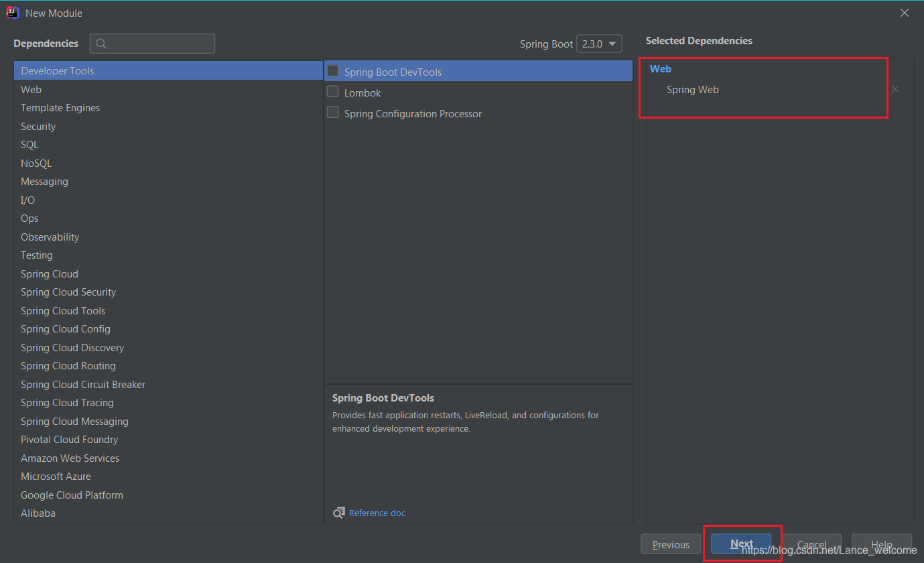The image size is (924, 563).
Task: Select the SQL category
Action: pos(168,145)
